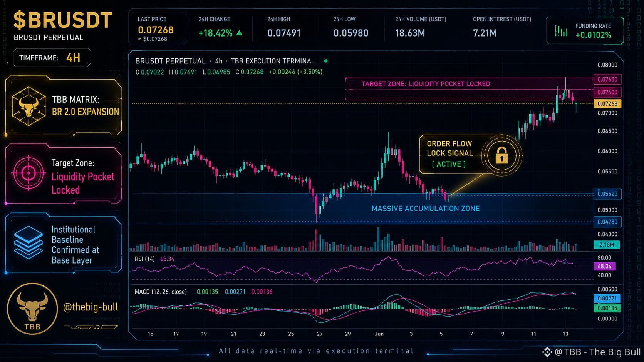Click the funding rate value +0.0102%

pos(593,35)
